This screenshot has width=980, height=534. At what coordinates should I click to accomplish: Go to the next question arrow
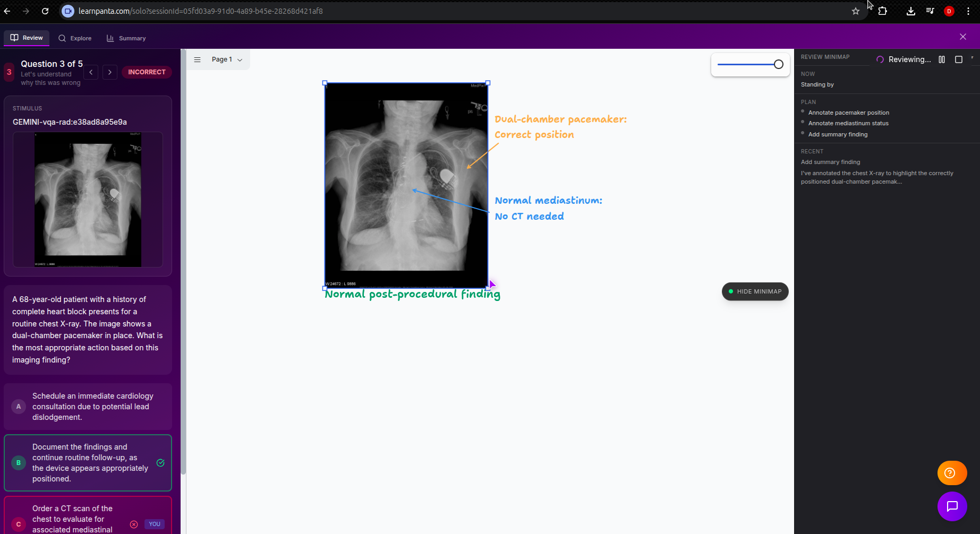(x=110, y=72)
